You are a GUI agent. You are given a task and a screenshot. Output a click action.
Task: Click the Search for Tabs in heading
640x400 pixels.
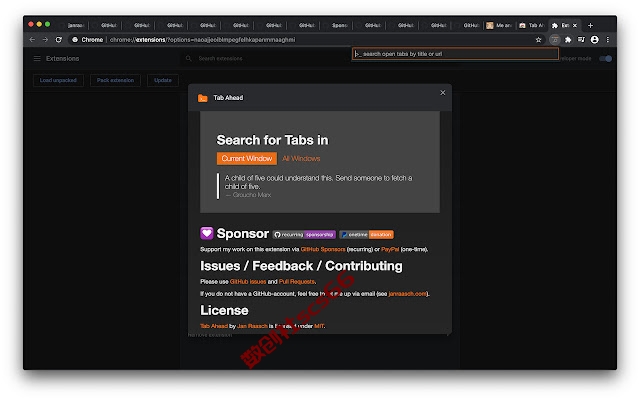(x=272, y=140)
